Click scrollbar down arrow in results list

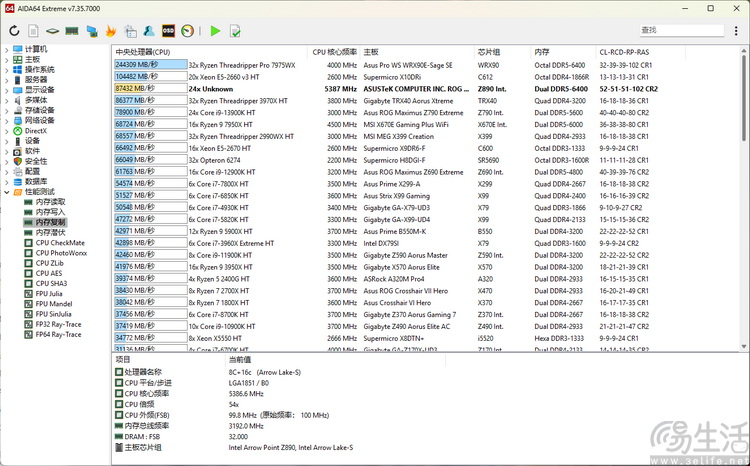coord(744,346)
